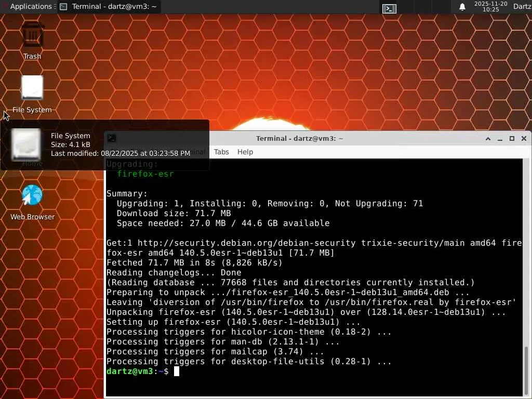The image size is (532, 399).
Task: Select the Web Browser globe icon
Action: (x=32, y=195)
